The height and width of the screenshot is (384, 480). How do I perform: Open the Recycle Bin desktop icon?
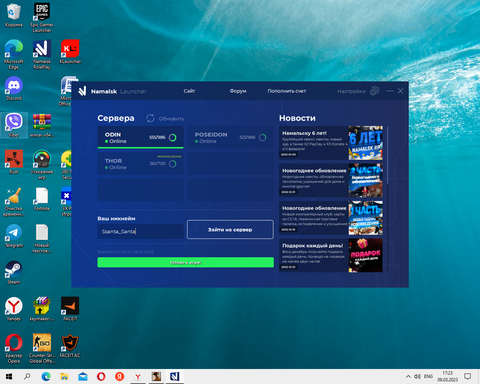pos(14,15)
